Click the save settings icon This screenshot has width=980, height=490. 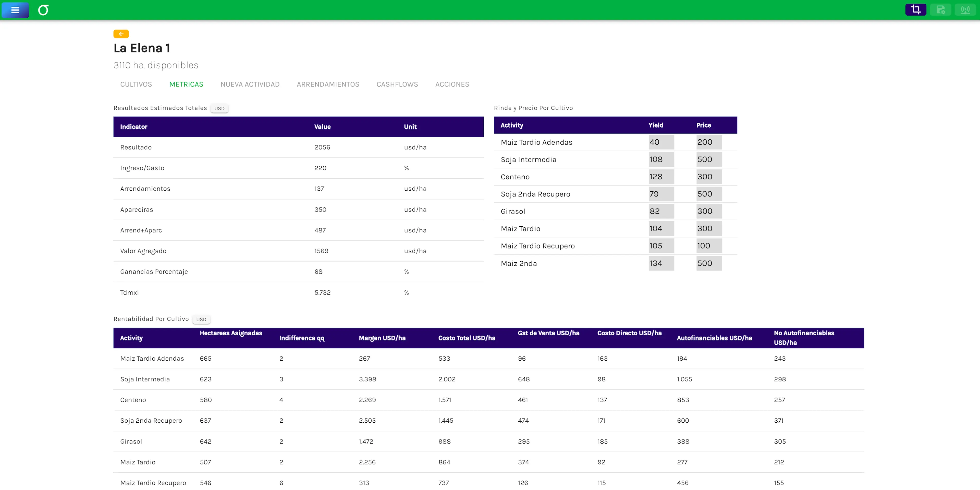tap(940, 9)
